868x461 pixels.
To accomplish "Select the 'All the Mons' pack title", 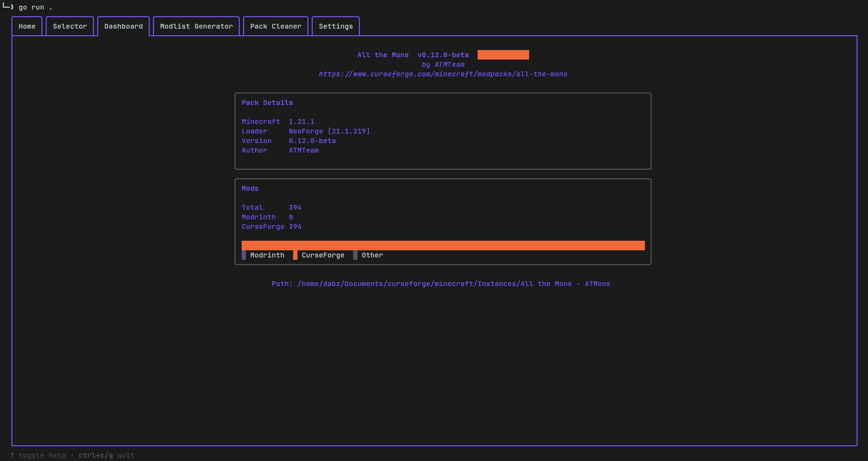I will pyautogui.click(x=383, y=55).
